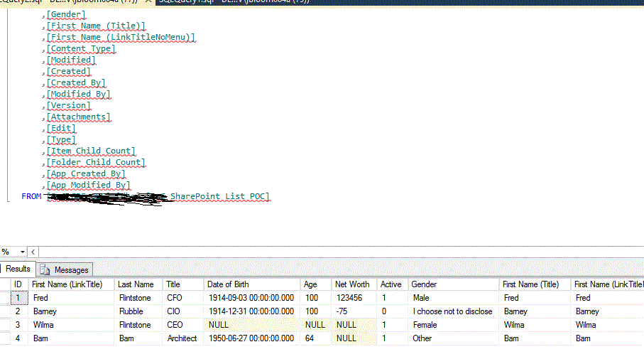Click the 1914-09-03 date of birth cell
Viewport: 644px width, 364px height.
(x=252, y=298)
